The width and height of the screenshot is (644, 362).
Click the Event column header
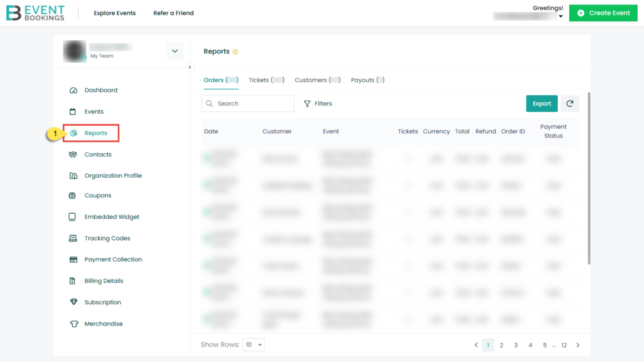(x=331, y=131)
